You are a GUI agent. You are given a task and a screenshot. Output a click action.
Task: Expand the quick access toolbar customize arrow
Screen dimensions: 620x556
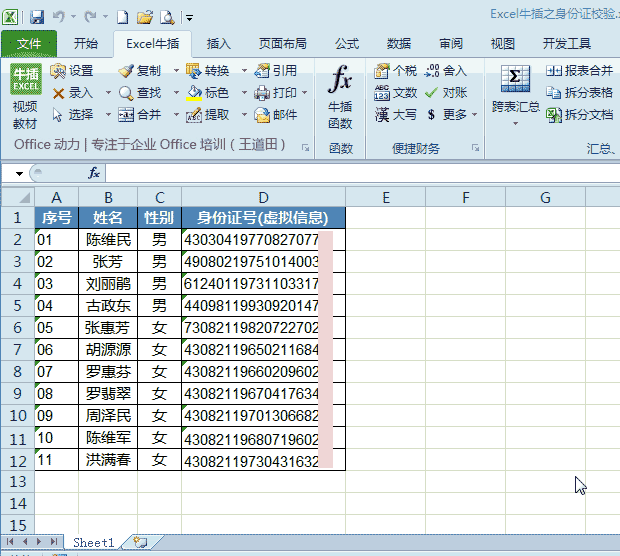tap(189, 18)
